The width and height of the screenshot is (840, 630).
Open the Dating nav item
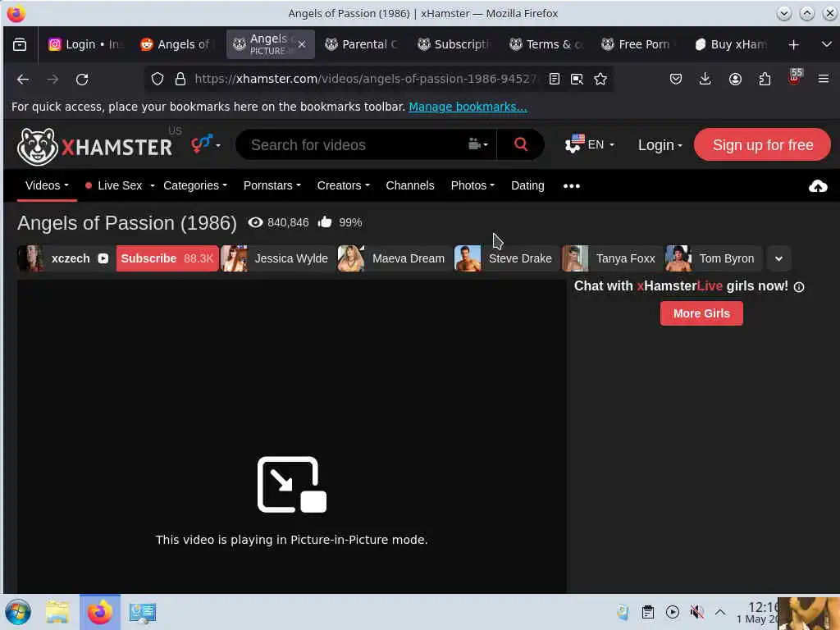(x=527, y=185)
